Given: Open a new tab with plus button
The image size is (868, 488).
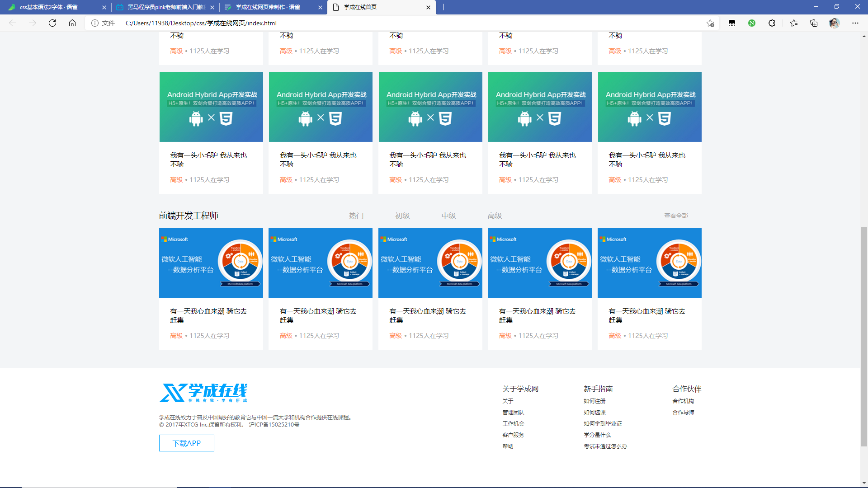Looking at the screenshot, I should click(443, 7).
